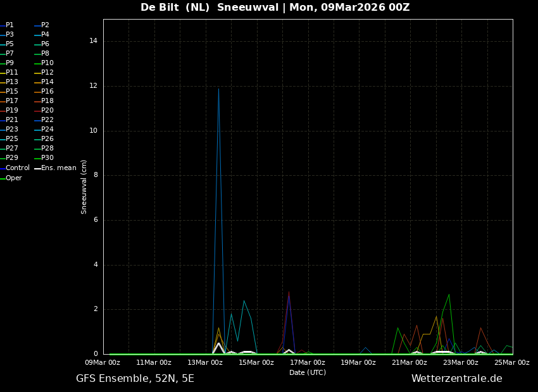Select the Oper legend entry
This screenshot has width=538, height=392.
pos(13,178)
